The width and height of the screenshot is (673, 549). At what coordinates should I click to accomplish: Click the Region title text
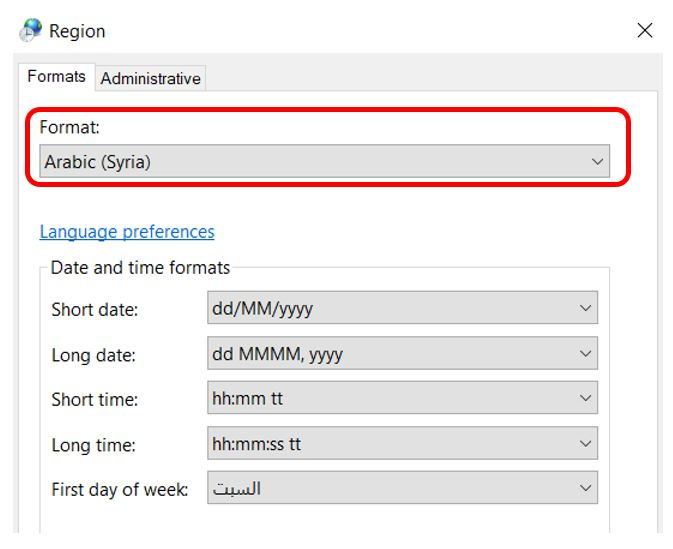[x=77, y=31]
